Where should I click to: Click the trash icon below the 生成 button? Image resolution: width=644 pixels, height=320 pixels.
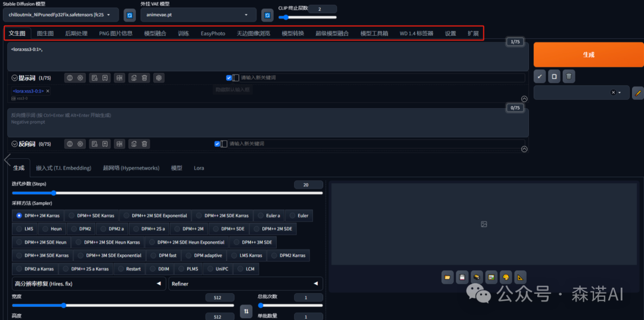pyautogui.click(x=569, y=76)
